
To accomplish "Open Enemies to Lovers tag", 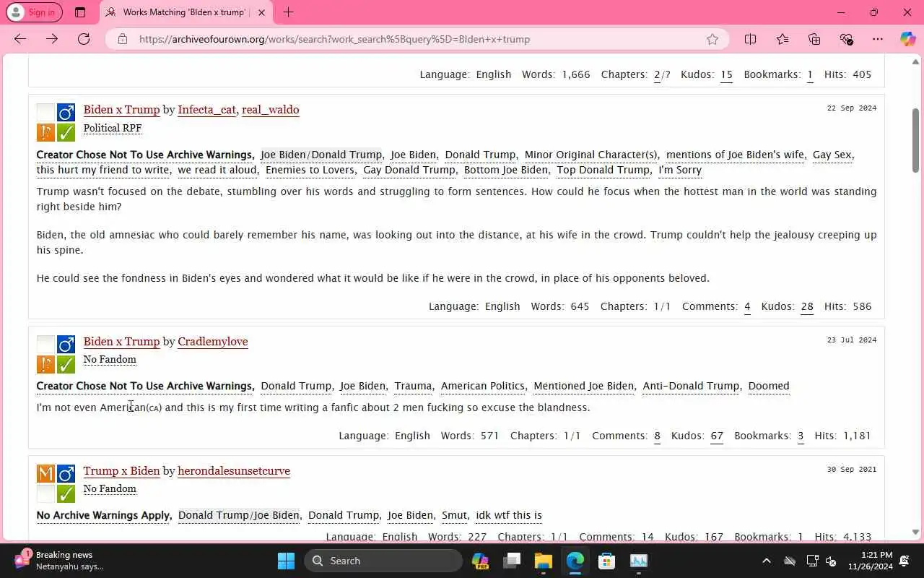I will (x=310, y=170).
